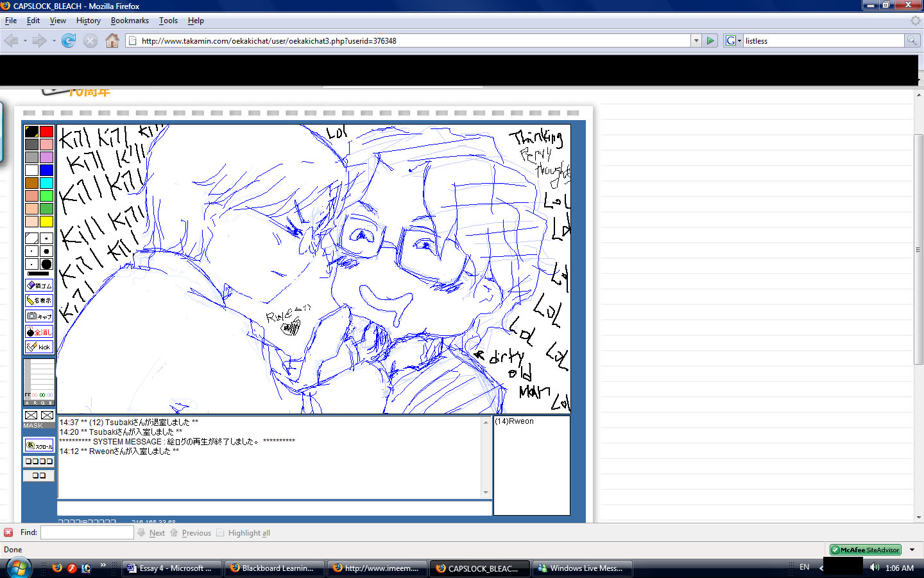Open the McAfee SiteAdvisor dropdown arrow
Screen dimensions: 924x578
coord(912,550)
